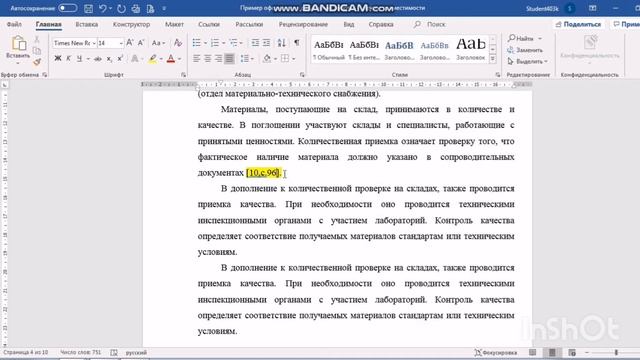
Task: Expand the numbered list dropdown
Action: (224, 43)
